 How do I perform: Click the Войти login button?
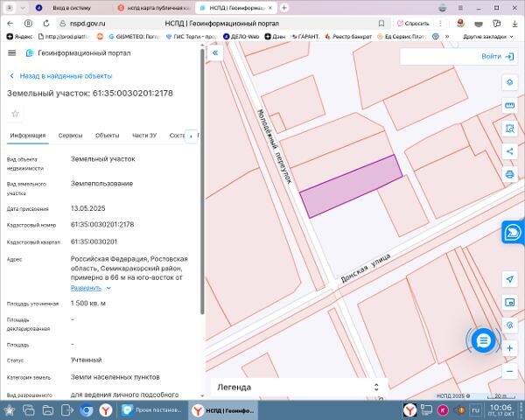(x=498, y=57)
